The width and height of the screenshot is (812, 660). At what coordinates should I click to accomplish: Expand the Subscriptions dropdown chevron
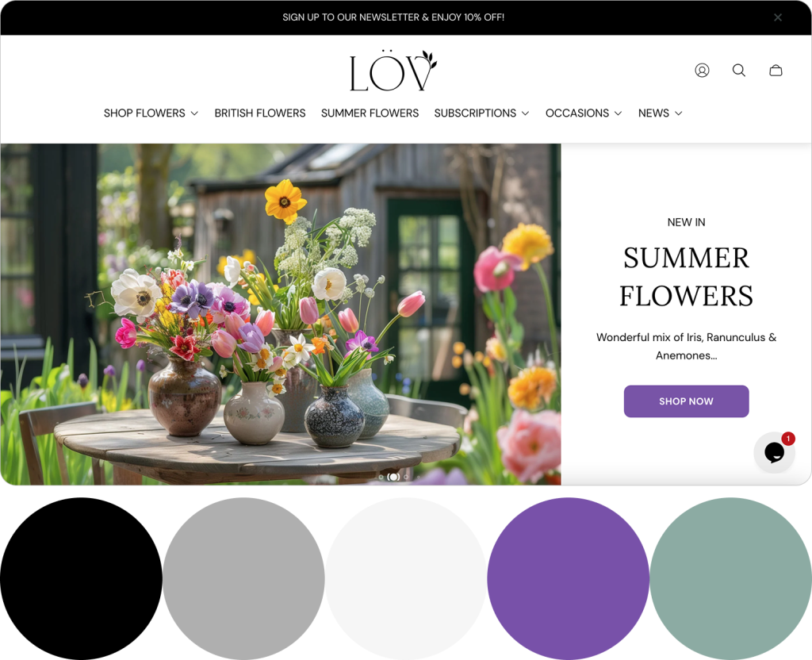click(525, 113)
